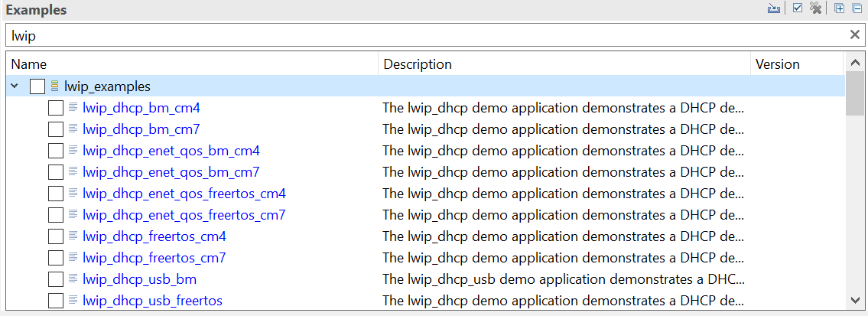Click the file icon beside lwip_dhcp_usb_bm
Screen dimensions: 868x316
[73, 279]
